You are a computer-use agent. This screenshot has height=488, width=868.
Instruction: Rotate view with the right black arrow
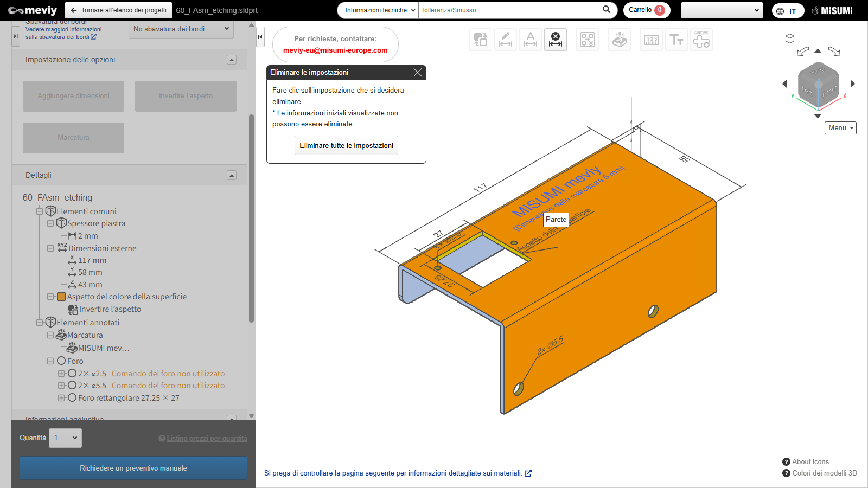[x=853, y=84]
